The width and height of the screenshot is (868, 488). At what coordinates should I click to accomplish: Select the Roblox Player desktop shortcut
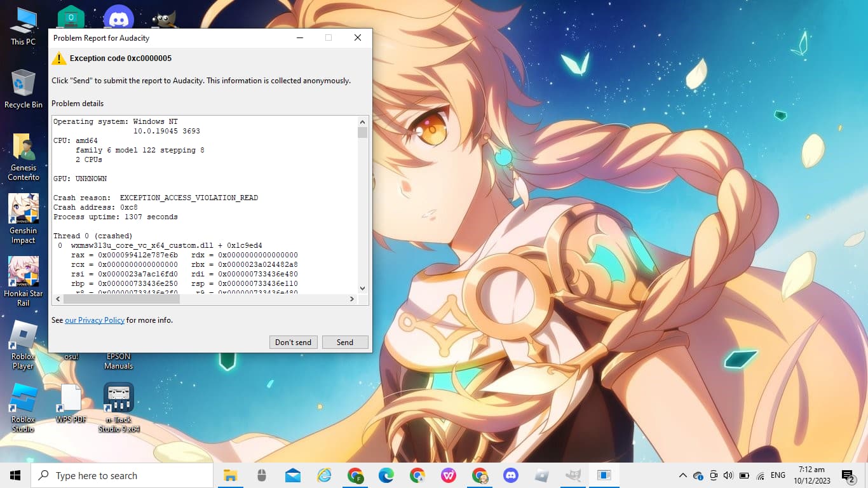point(24,345)
